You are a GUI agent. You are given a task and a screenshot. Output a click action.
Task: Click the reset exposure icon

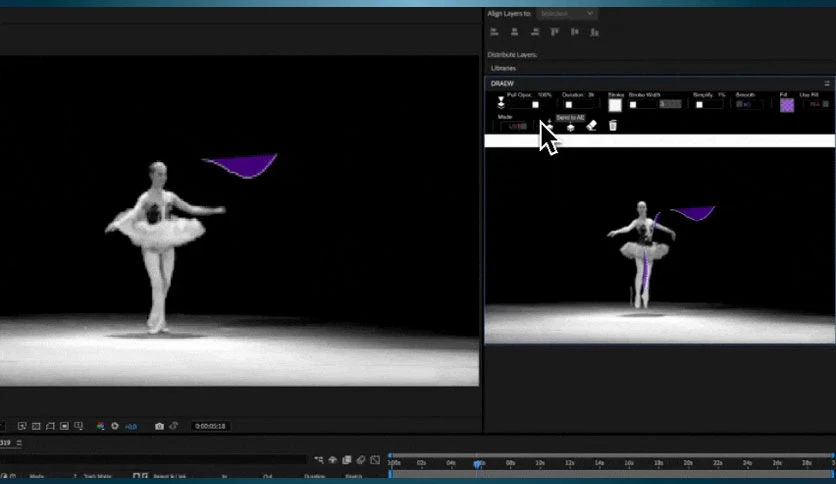[115, 426]
